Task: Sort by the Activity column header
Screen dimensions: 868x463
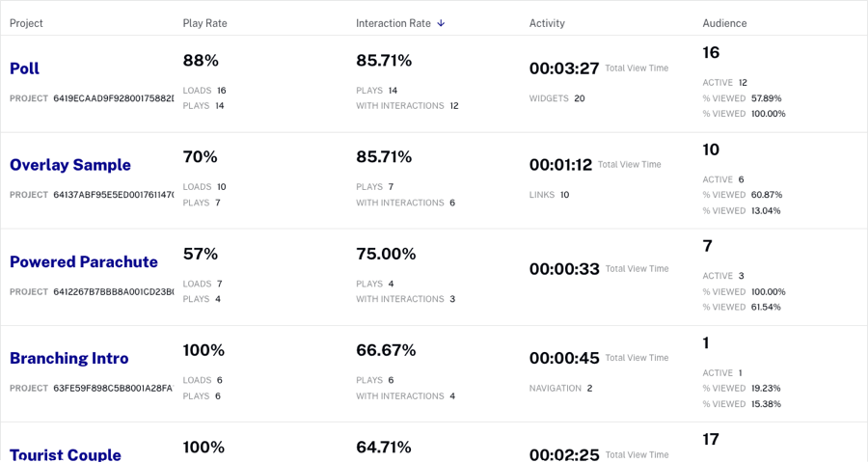Action: (x=547, y=23)
